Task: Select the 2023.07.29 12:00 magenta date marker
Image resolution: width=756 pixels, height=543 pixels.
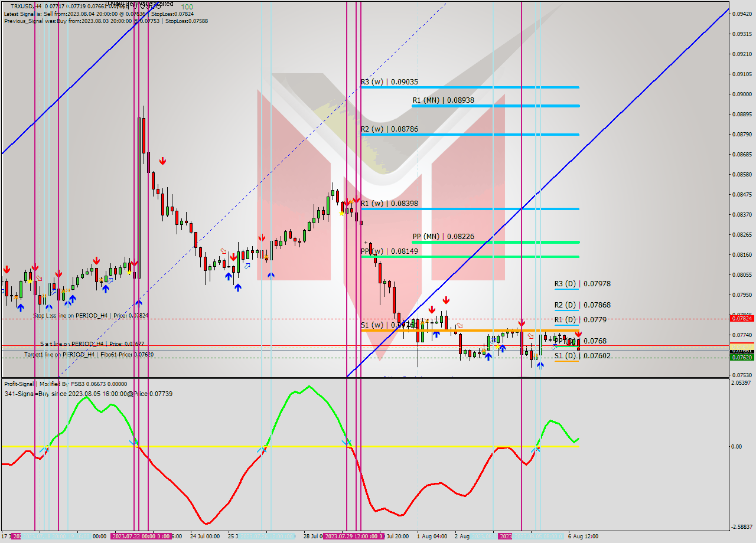Action: click(353, 537)
